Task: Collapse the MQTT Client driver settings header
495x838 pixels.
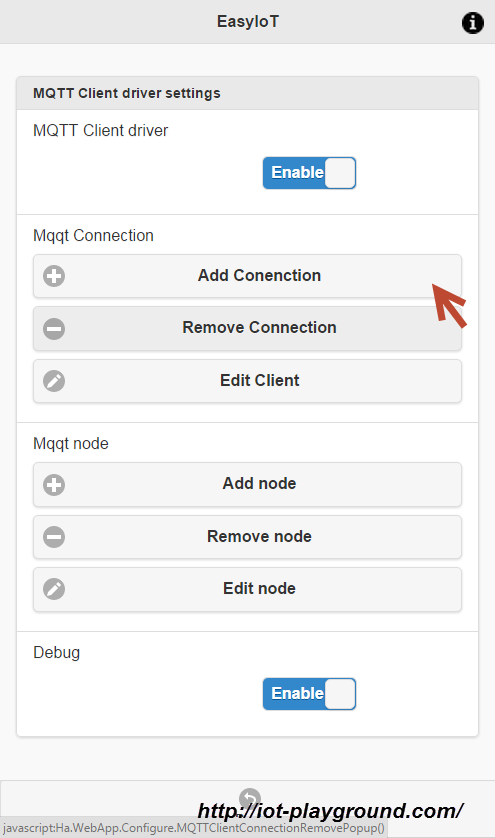Action: (248, 93)
